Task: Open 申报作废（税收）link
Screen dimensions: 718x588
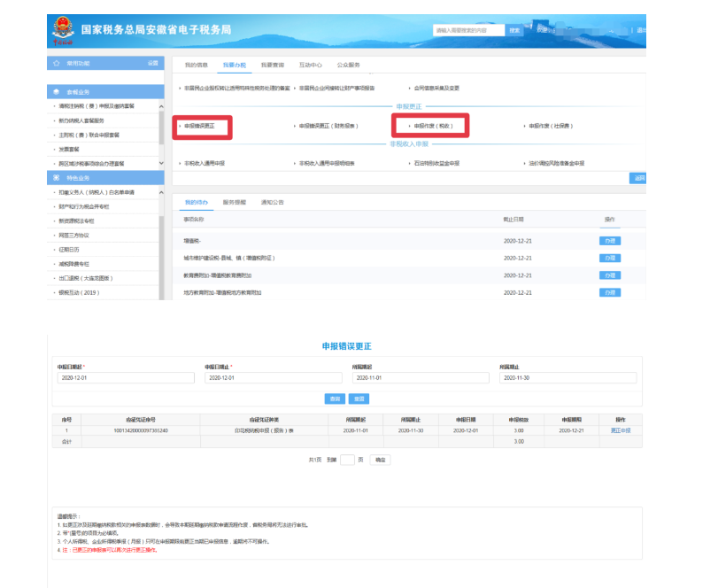Action: click(434, 126)
